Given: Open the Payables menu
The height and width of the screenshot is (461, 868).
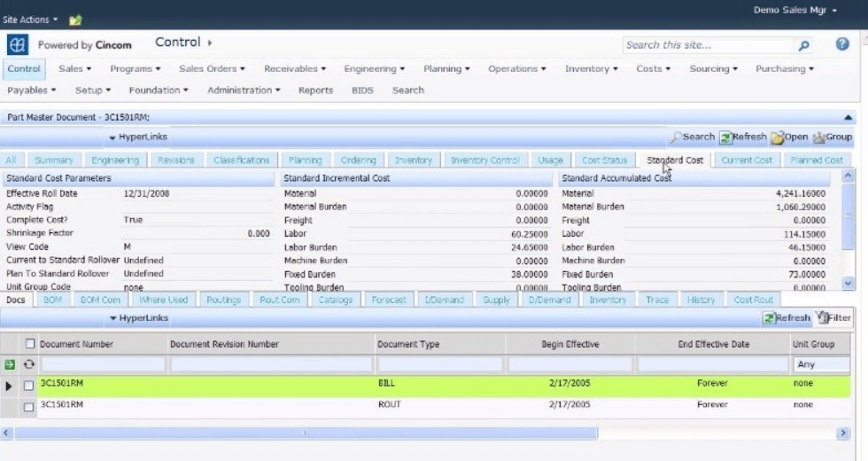Looking at the screenshot, I should (x=32, y=90).
